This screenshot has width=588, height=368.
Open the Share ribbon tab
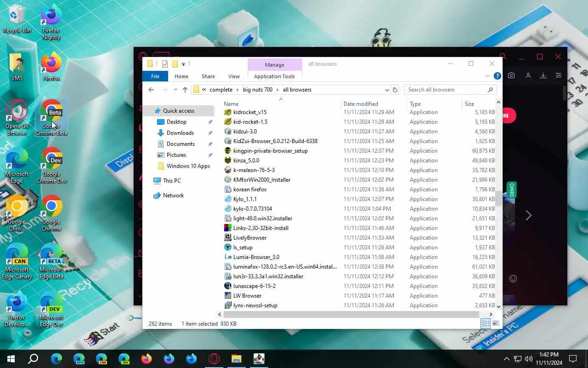(208, 76)
